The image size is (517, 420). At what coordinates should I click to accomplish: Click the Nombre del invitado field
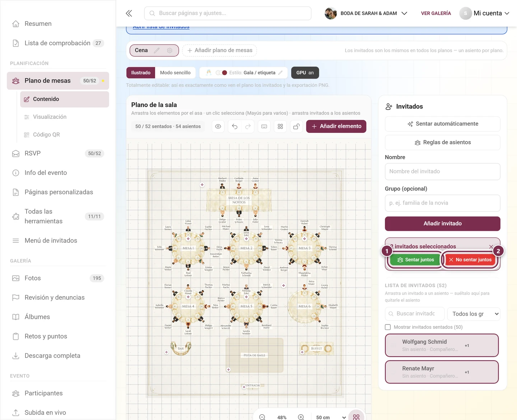tap(443, 172)
